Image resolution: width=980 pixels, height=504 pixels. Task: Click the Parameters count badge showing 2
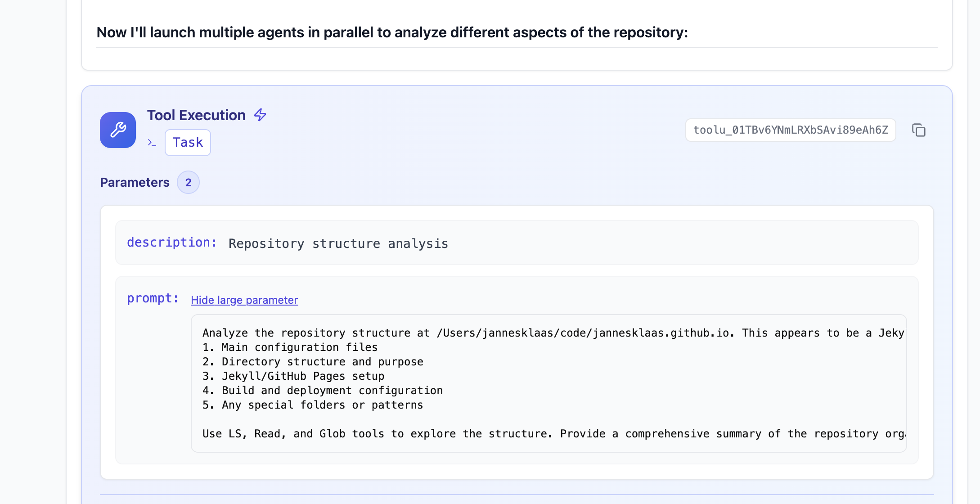tap(188, 182)
